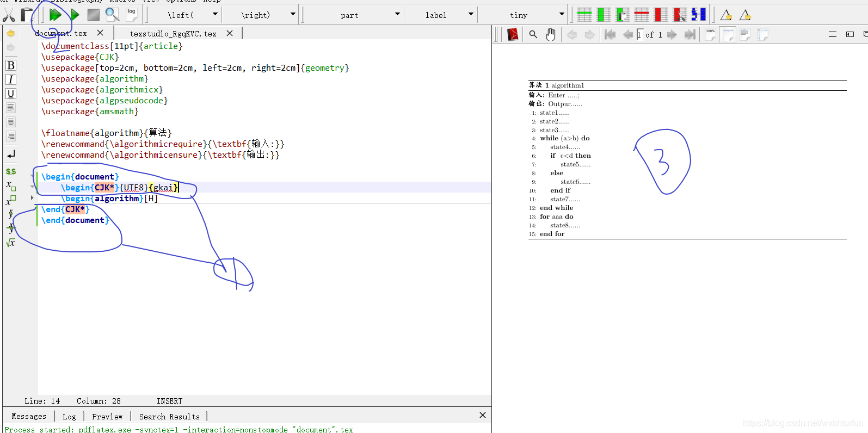The image size is (868, 433).
Task: Click the superscript icon
Action: click(x=11, y=200)
